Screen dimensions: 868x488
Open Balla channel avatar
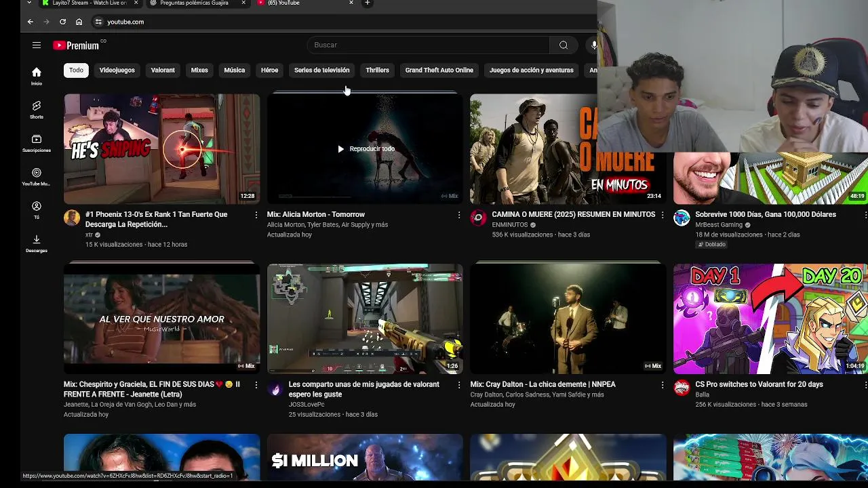point(682,388)
